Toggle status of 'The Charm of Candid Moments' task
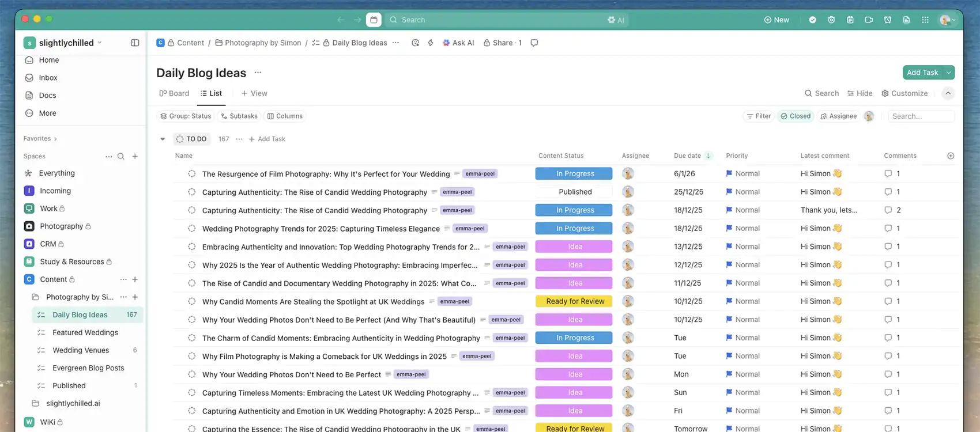The image size is (980, 432). pos(192,338)
